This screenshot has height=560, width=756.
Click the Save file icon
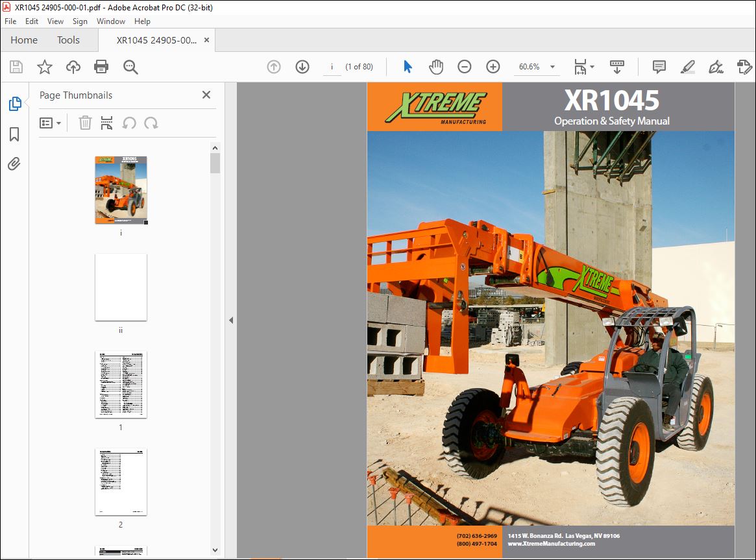pos(16,67)
